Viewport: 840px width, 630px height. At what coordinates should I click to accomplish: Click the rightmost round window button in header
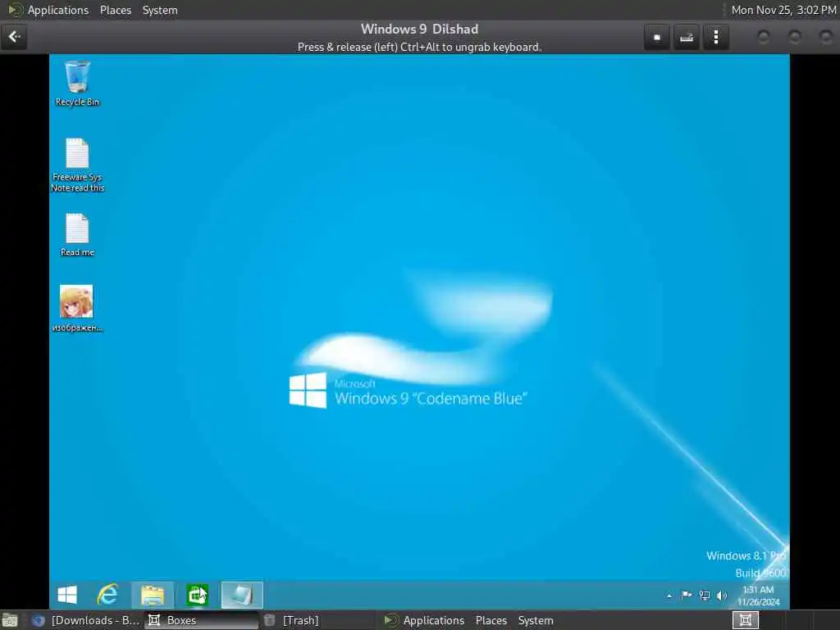coord(825,37)
